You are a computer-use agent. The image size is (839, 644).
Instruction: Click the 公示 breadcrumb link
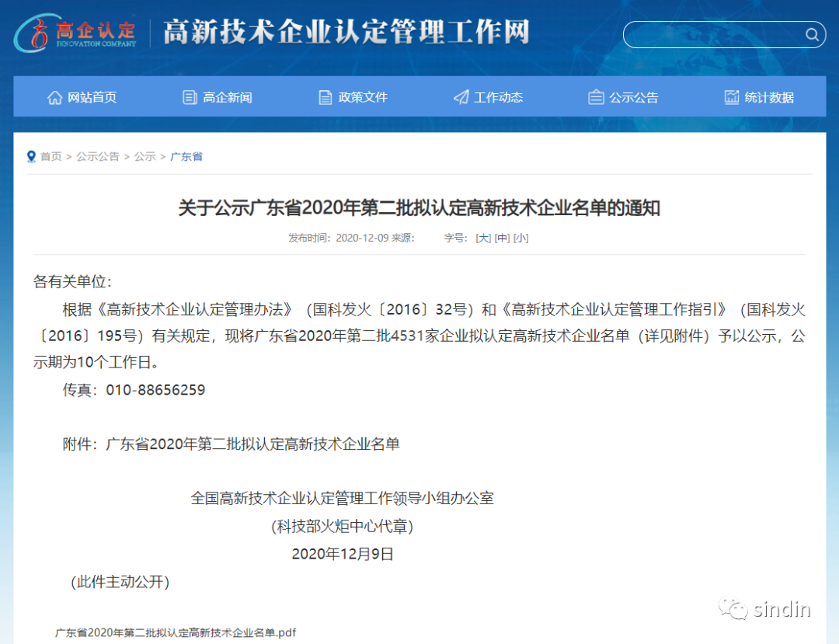[144, 156]
